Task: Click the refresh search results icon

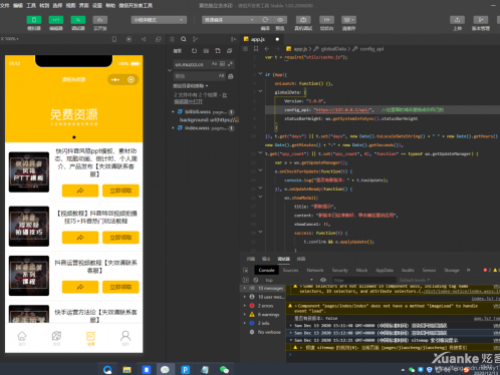Action: (194, 51)
